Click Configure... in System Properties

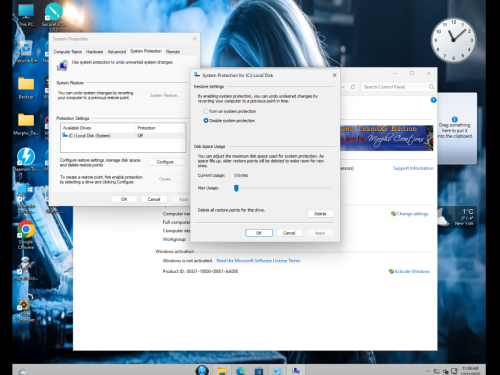pyautogui.click(x=166, y=162)
